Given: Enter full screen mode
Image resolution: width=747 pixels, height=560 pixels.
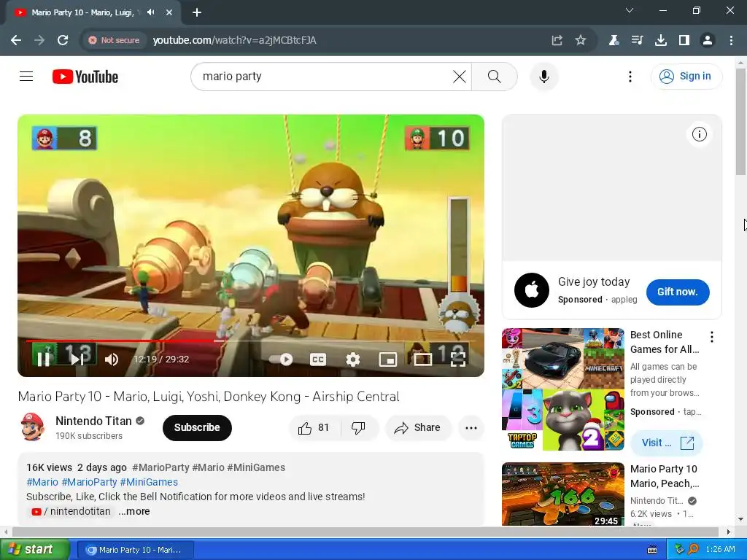Looking at the screenshot, I should coord(458,359).
